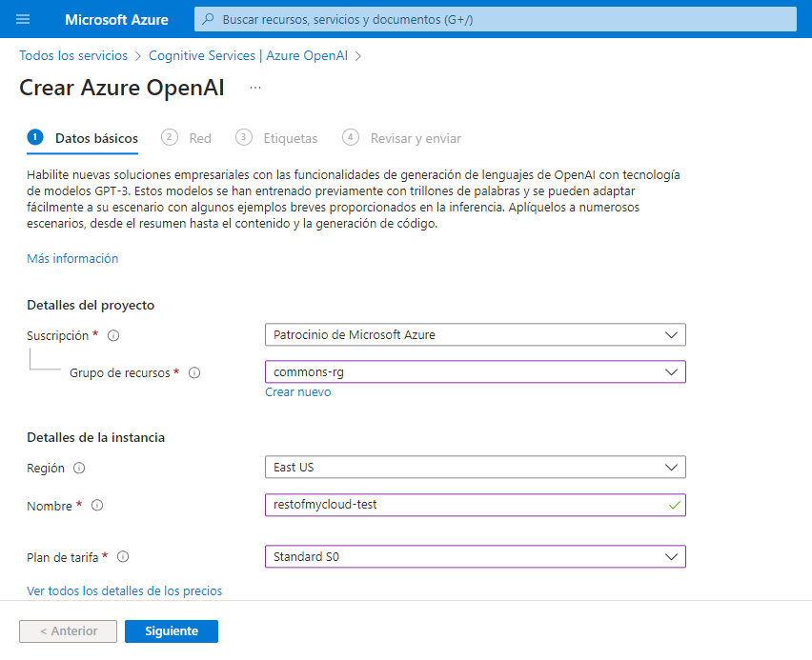Show info tooltip for Plan de tarifa
812x660 pixels.
pos(123,557)
